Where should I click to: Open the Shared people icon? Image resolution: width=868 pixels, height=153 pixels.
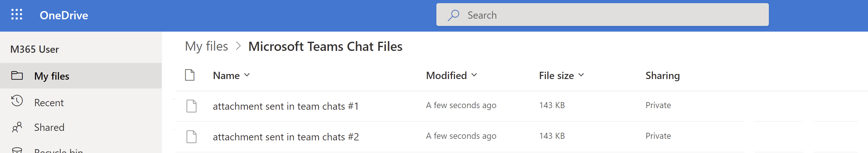pos(17,127)
